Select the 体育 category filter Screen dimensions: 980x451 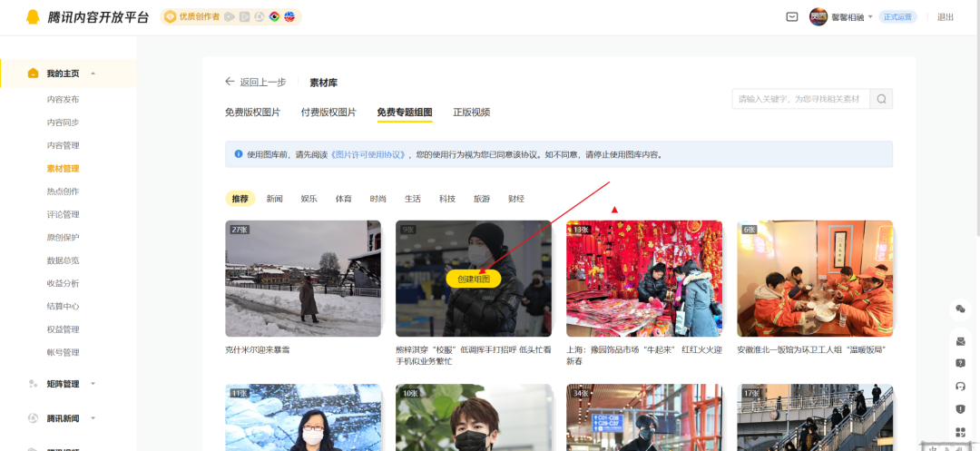[343, 199]
